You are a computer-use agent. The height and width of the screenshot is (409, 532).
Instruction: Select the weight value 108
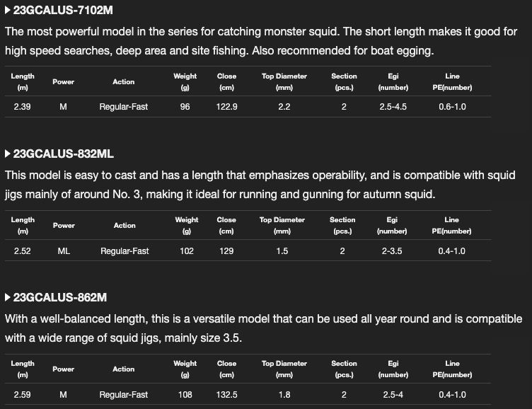click(x=185, y=394)
